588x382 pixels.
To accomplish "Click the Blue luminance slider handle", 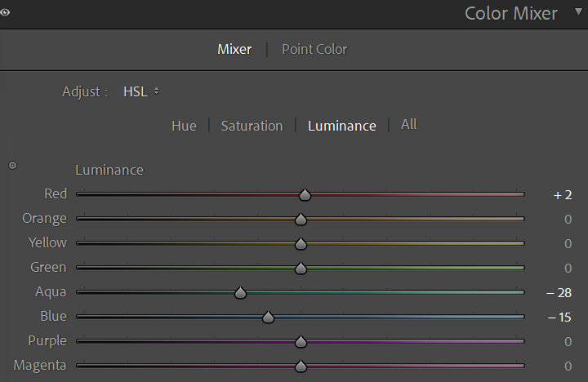I will coord(268,318).
